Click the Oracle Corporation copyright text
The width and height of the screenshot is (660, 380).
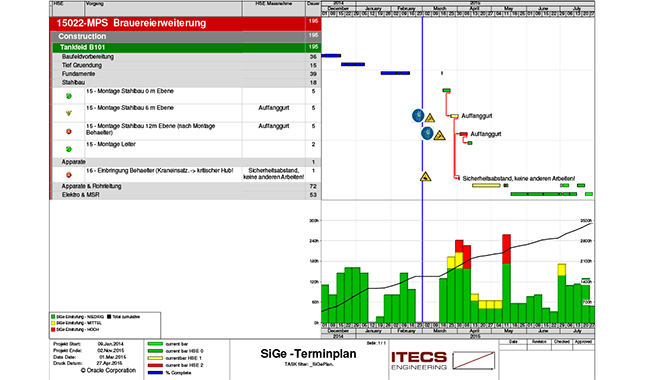(x=108, y=370)
